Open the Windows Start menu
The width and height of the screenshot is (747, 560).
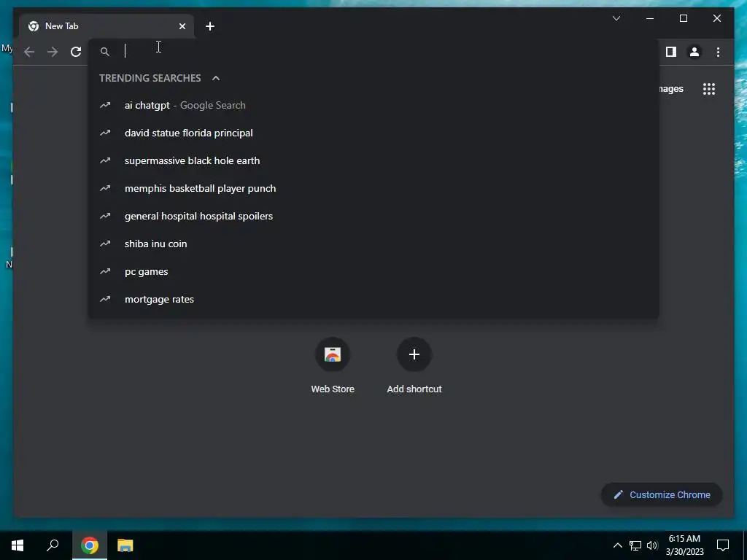pos(18,545)
